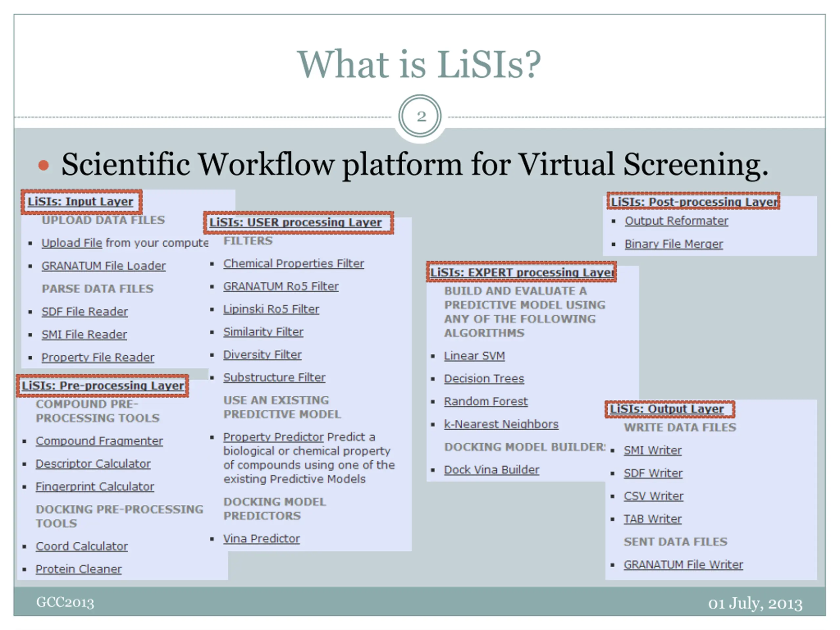
Task: Click 'BUILD AND EVALUATE A PREDICTIVE MODEL' heading
Action: pos(525,312)
